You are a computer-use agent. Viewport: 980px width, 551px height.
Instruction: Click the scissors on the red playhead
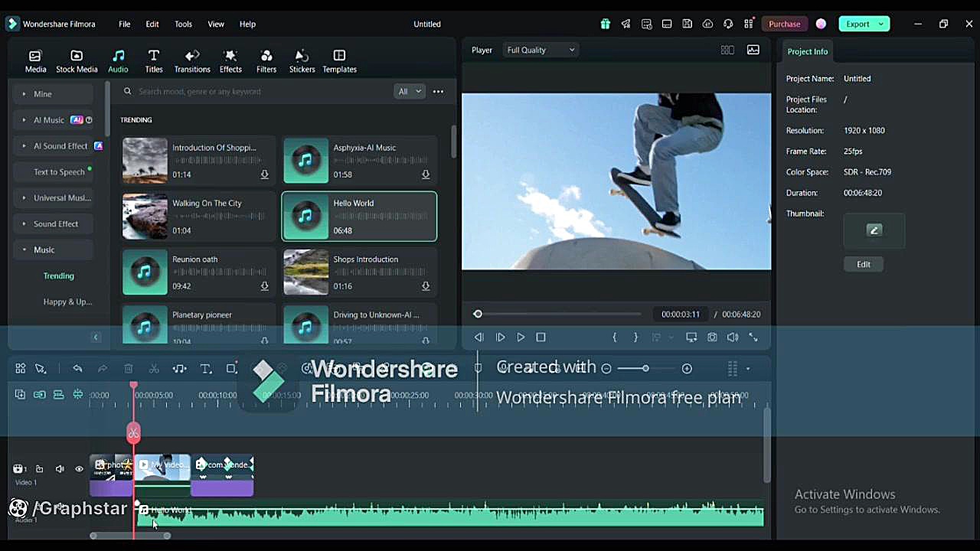point(133,433)
